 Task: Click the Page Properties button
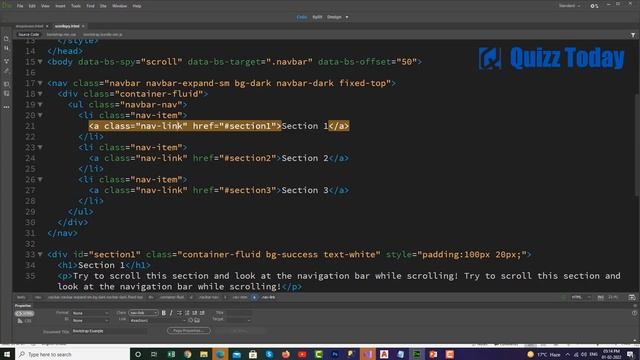(189, 331)
